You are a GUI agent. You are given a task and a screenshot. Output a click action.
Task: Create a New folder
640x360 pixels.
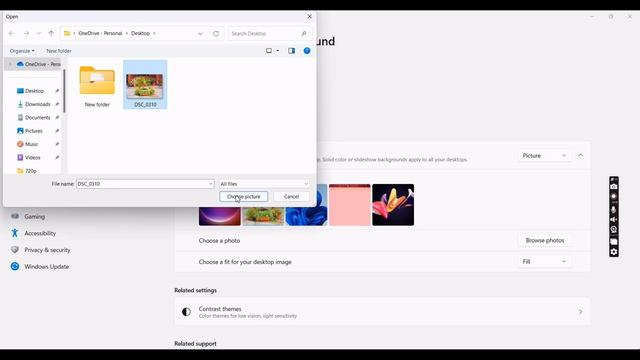coord(59,51)
